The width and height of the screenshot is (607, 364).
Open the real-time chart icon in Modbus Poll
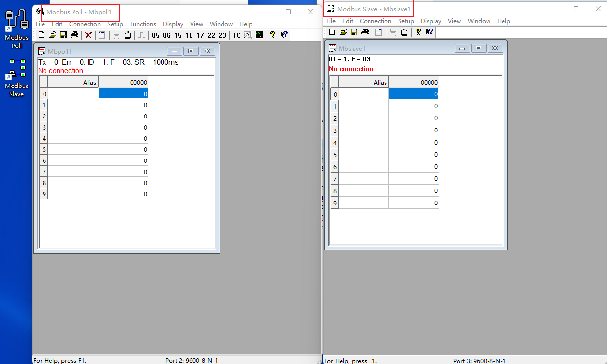click(x=259, y=35)
